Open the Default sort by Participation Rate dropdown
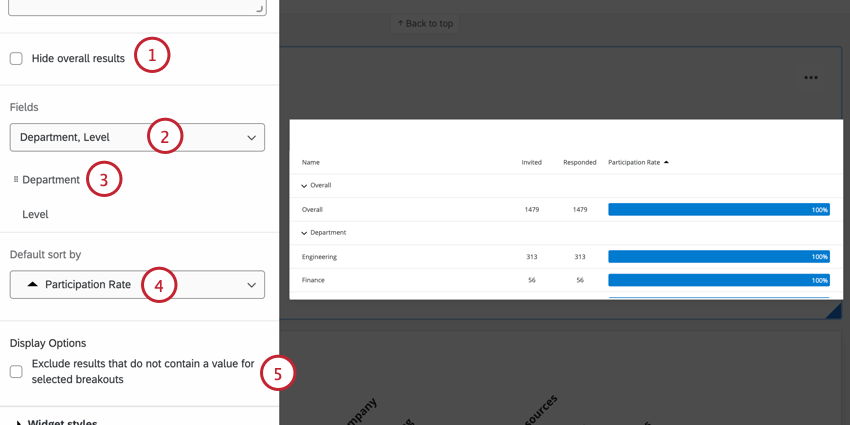 coord(137,285)
